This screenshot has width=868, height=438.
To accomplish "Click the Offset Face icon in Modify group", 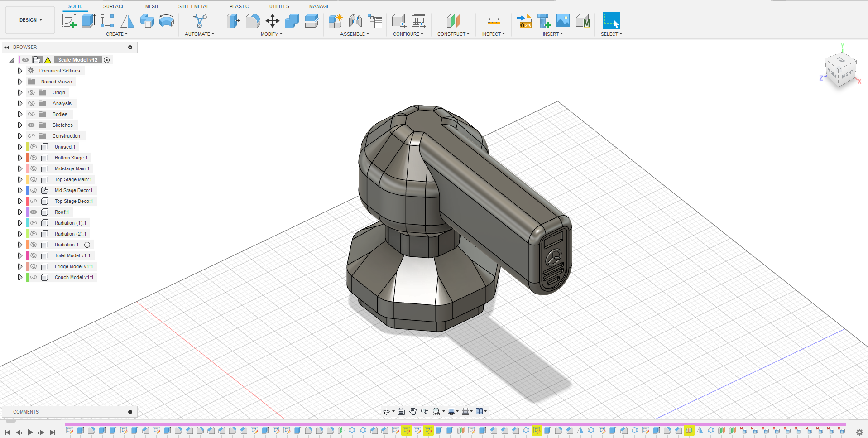I will click(x=311, y=21).
